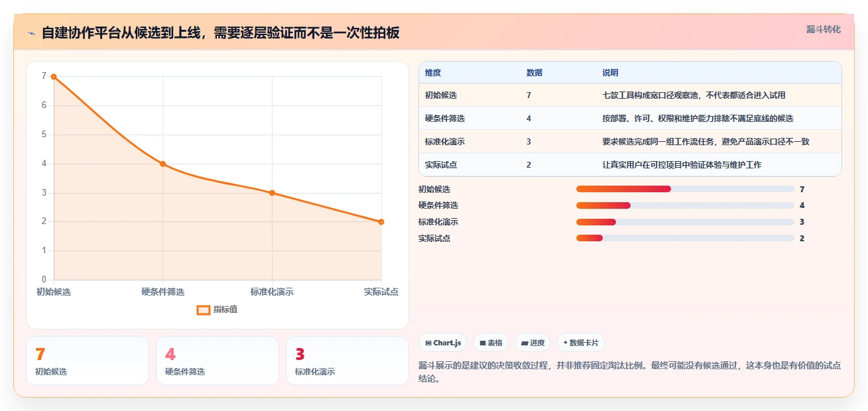
Task: Click the 初始候选 label beside its progress bar
Action: [434, 190]
